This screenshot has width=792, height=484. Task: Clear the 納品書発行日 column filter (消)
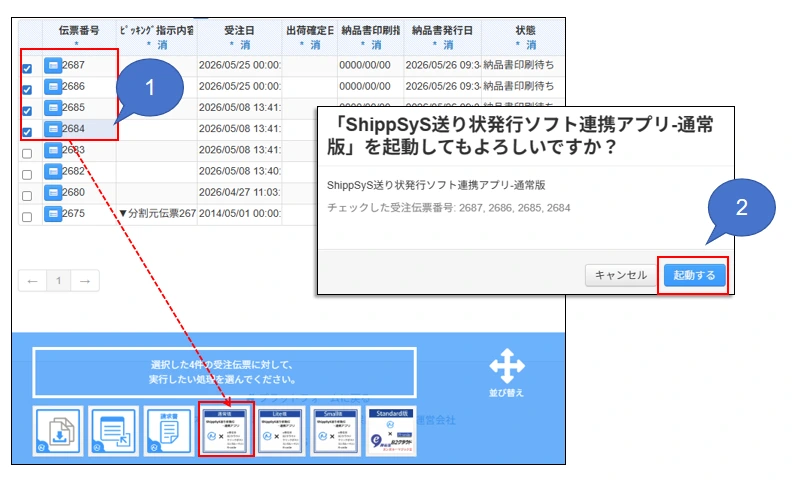[448, 45]
